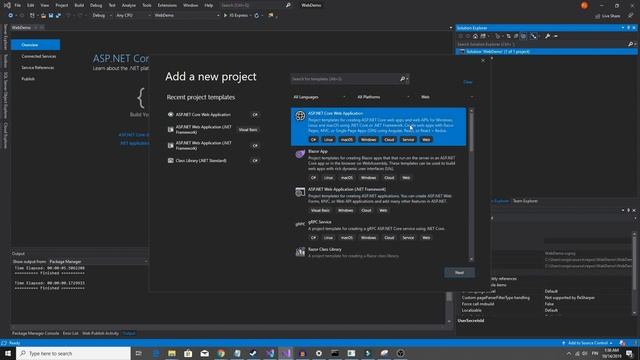Click the Home icon in Solution Explorer toolbar
Image resolution: width=640 pixels, height=360 pixels.
475,36
